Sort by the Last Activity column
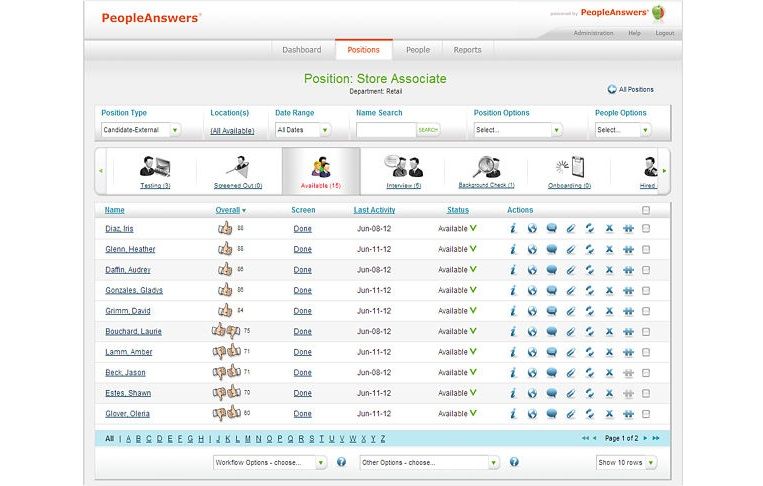The image size is (763, 486). (374, 210)
